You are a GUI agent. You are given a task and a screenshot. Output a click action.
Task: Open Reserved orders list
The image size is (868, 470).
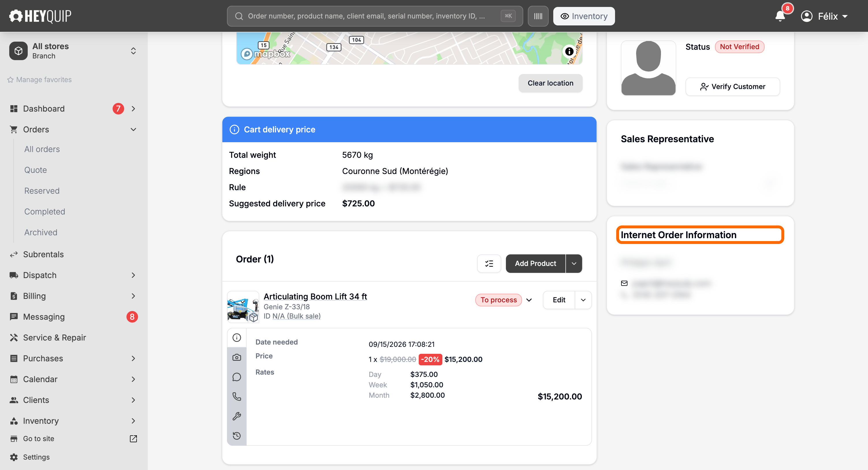pos(42,191)
